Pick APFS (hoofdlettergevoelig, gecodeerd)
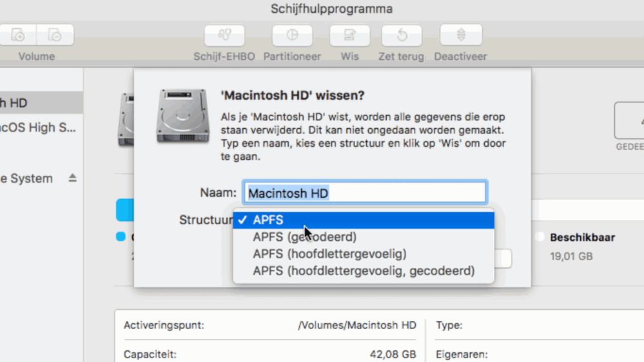The height and width of the screenshot is (362, 644). (364, 271)
